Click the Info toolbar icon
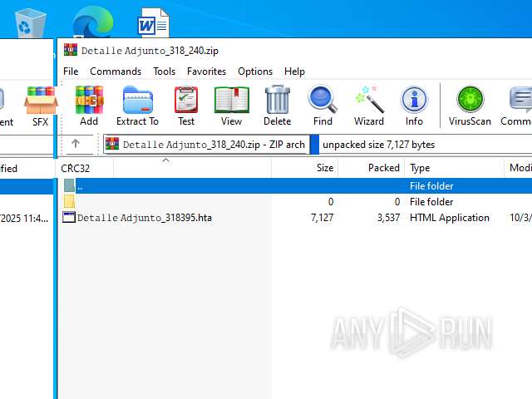This screenshot has width=532, height=399. [x=414, y=100]
